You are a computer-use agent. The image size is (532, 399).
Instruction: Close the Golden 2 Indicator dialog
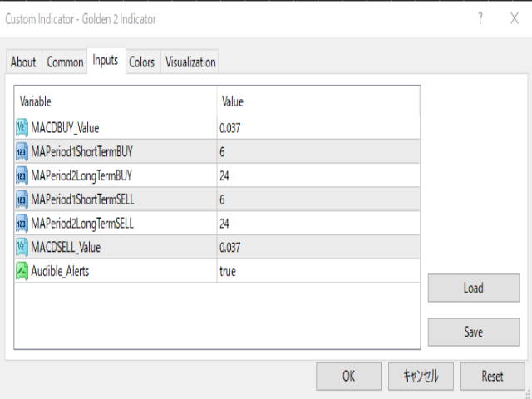click(515, 18)
